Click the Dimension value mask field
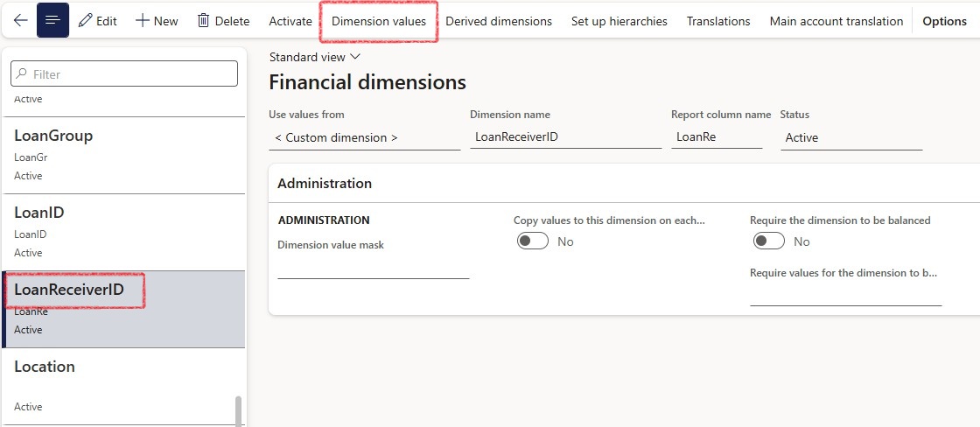The height and width of the screenshot is (427, 980). click(x=373, y=268)
